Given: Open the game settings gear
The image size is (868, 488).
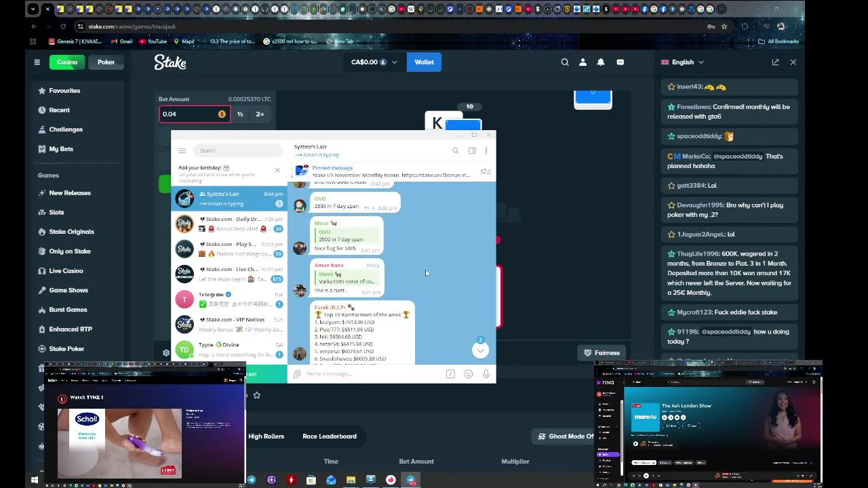Looking at the screenshot, I should coord(166,352).
